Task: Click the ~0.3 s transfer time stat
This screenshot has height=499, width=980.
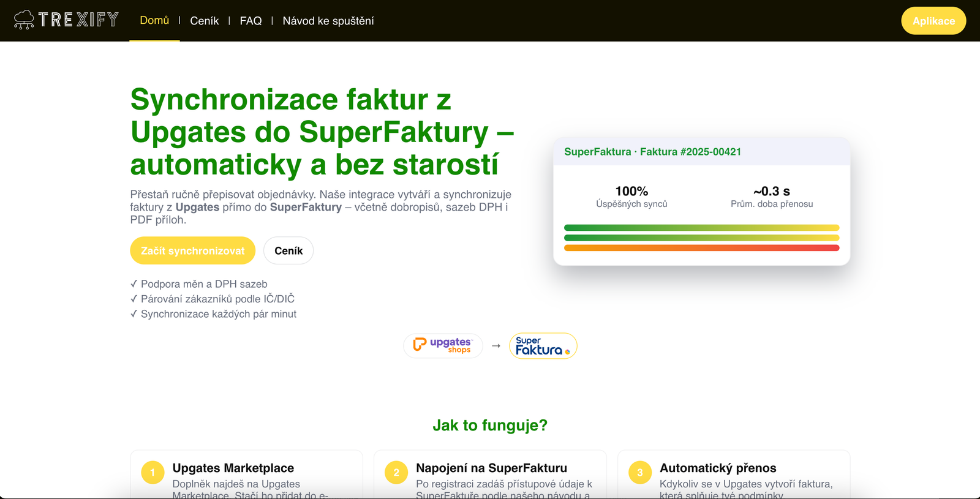Action: point(772,197)
